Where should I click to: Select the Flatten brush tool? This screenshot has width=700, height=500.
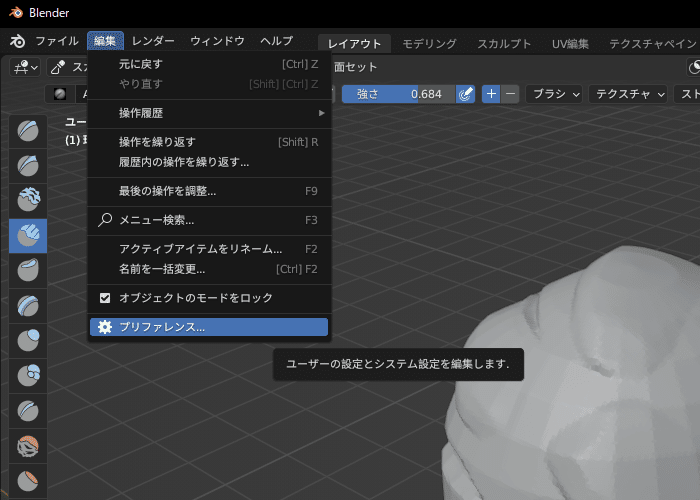point(28,481)
